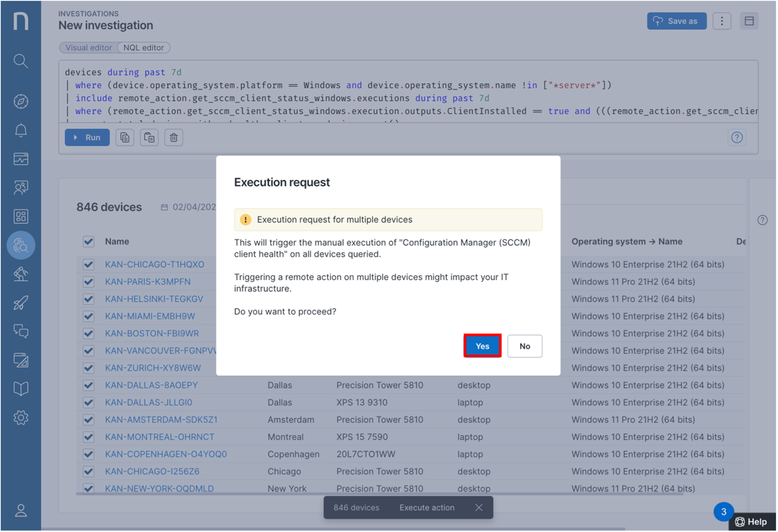Image resolution: width=778 pixels, height=532 pixels.
Task: Open the administration gear sidebar icon
Action: tap(21, 417)
